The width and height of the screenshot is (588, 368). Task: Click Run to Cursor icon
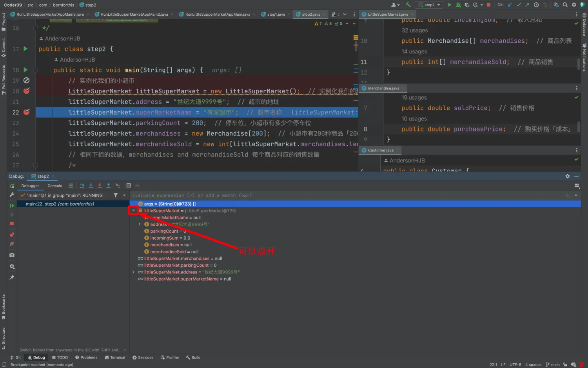point(118,186)
